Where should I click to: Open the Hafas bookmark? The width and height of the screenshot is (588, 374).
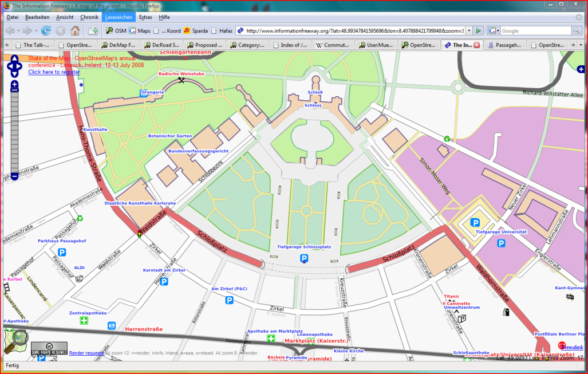point(222,31)
